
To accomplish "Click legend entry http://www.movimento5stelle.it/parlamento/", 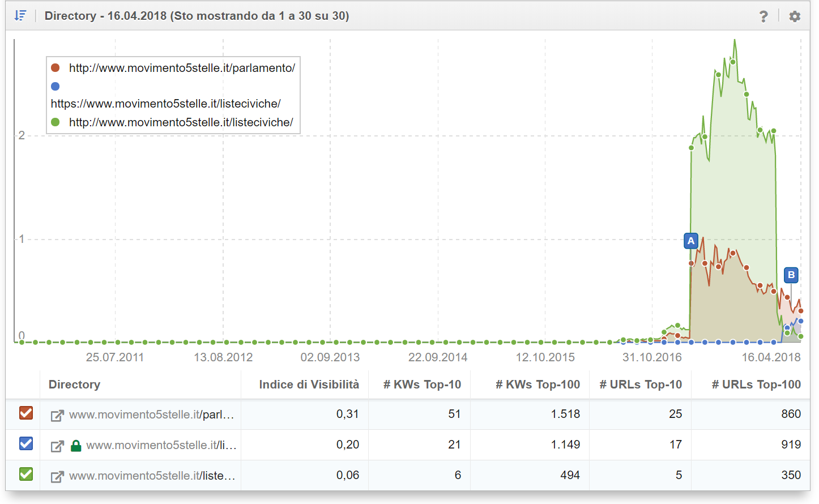I will [x=182, y=68].
